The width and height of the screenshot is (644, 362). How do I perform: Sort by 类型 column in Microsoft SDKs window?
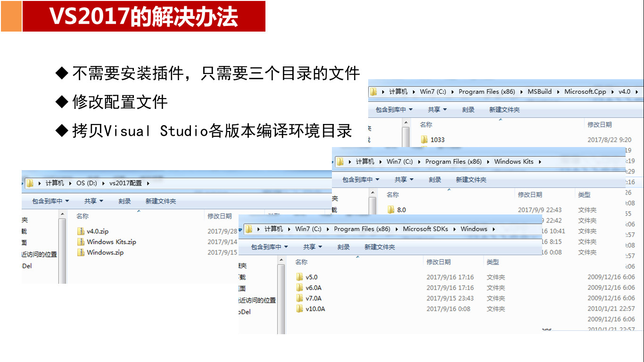point(493,262)
